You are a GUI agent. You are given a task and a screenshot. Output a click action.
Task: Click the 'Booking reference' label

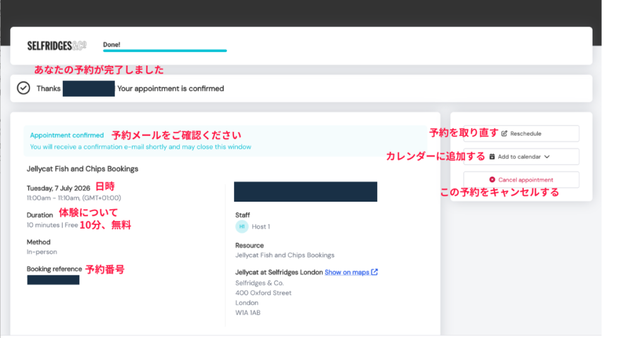click(54, 269)
